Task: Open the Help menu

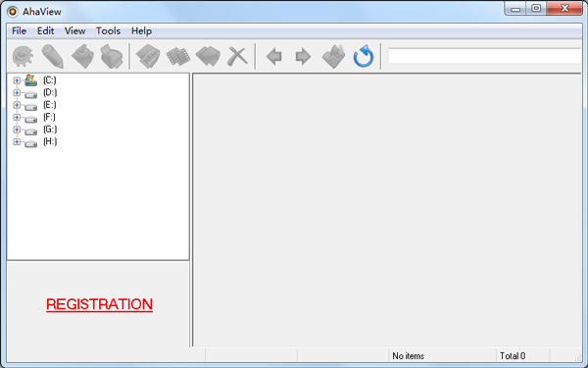Action: pyautogui.click(x=141, y=31)
